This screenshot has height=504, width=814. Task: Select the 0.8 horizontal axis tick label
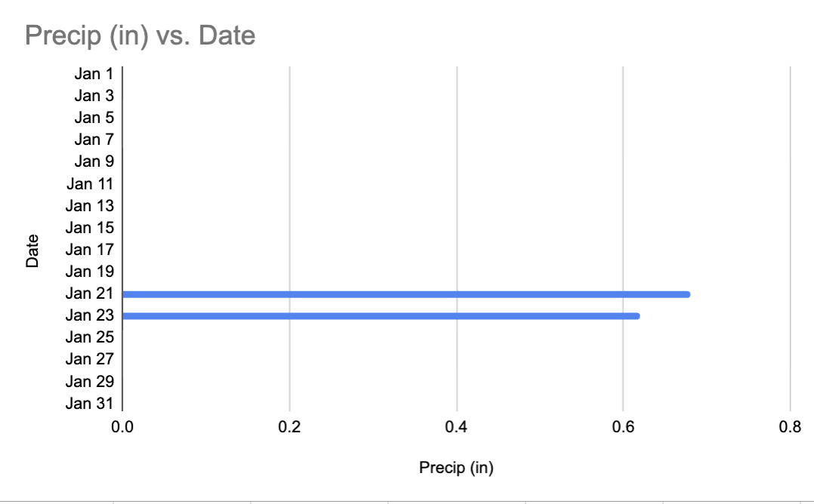click(x=790, y=428)
